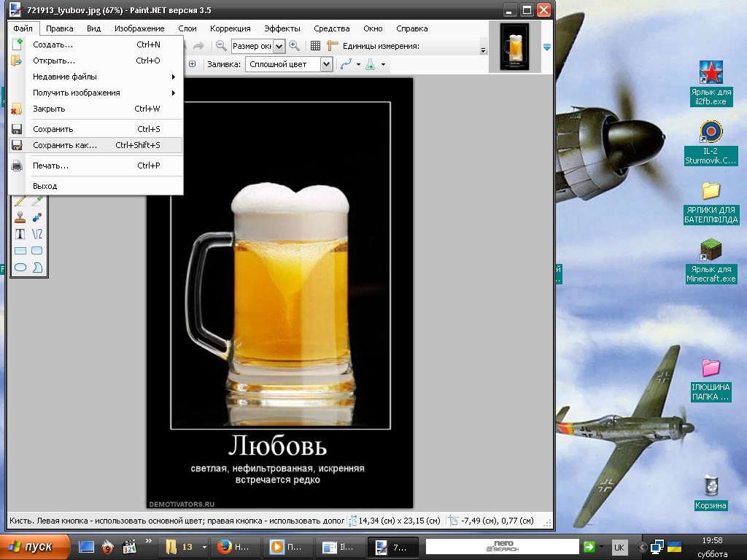Viewport: 747px width, 560px height.
Task: Toggle the rulers display
Action: click(333, 46)
